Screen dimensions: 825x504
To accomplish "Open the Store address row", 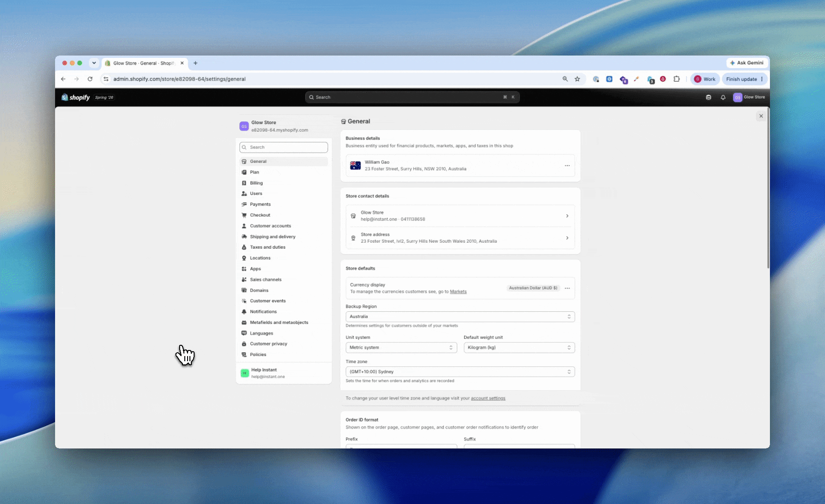I will pyautogui.click(x=460, y=238).
